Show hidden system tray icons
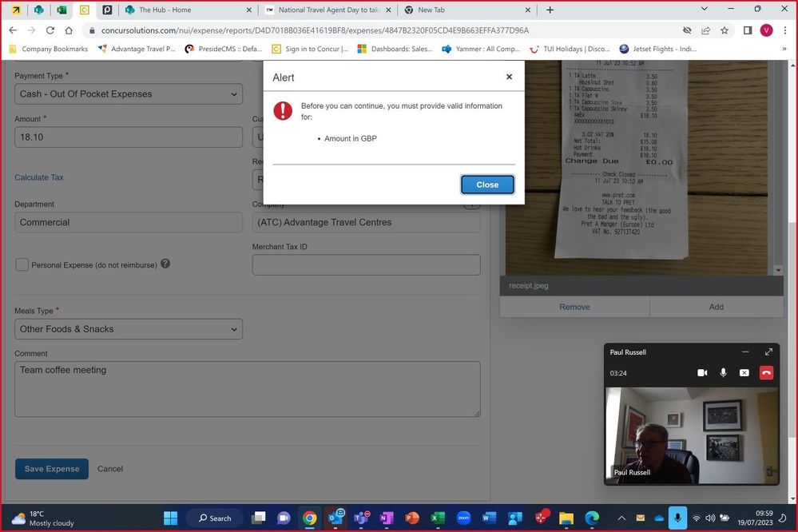Screen dimensions: 798x532 click(x=621, y=518)
